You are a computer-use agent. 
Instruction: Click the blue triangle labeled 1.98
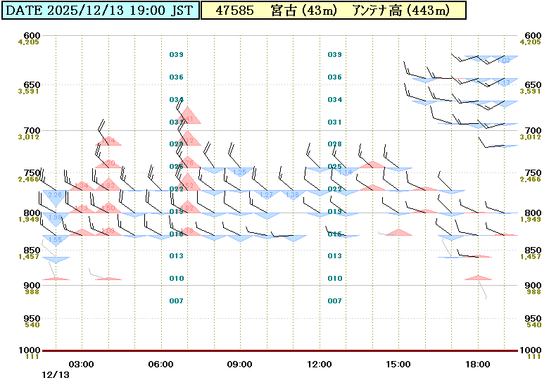click(x=56, y=217)
